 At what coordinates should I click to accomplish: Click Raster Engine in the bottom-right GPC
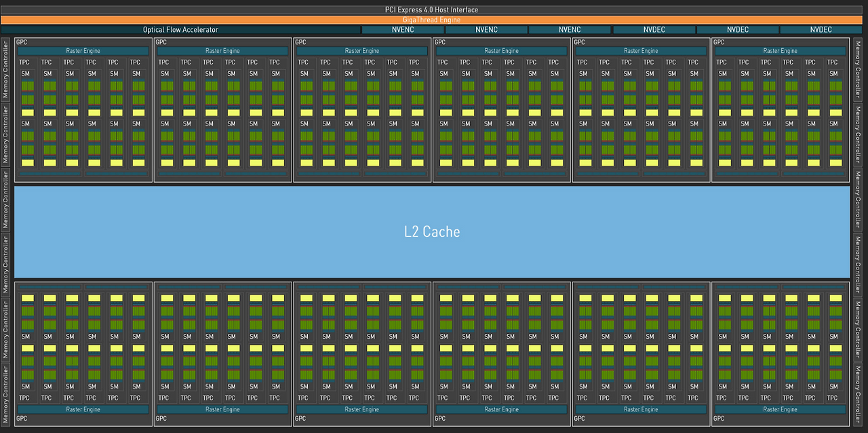click(x=780, y=409)
